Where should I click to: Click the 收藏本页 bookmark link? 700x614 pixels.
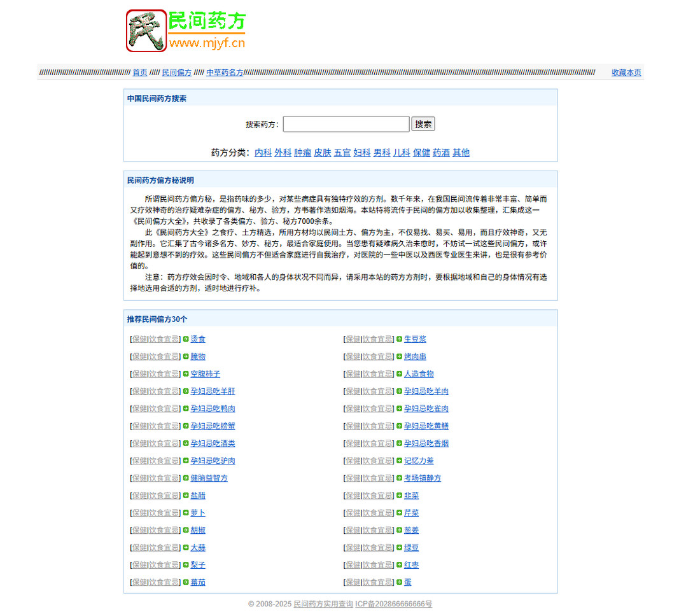tap(626, 72)
